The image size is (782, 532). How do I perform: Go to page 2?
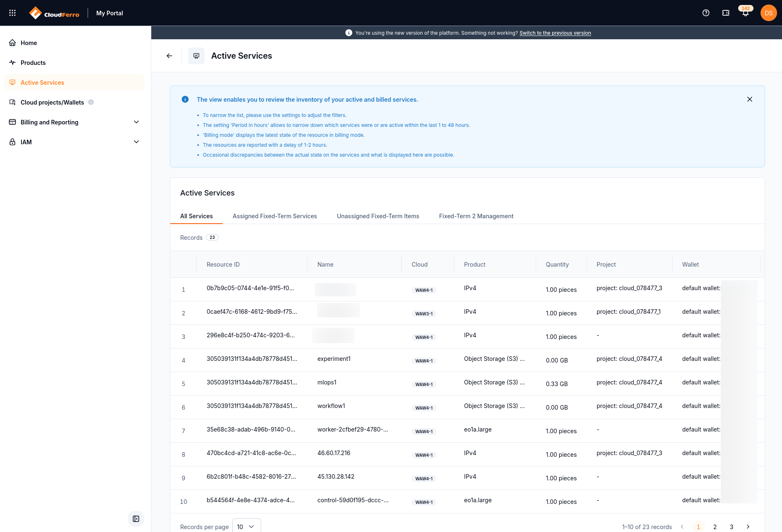[715, 527]
